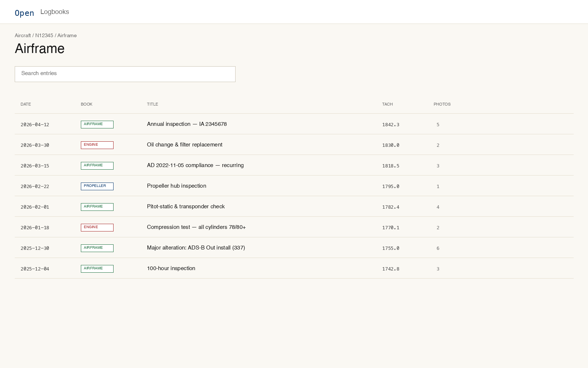
Task: Click the PROPELLER tag on the hub inspection row
Action: click(x=97, y=186)
